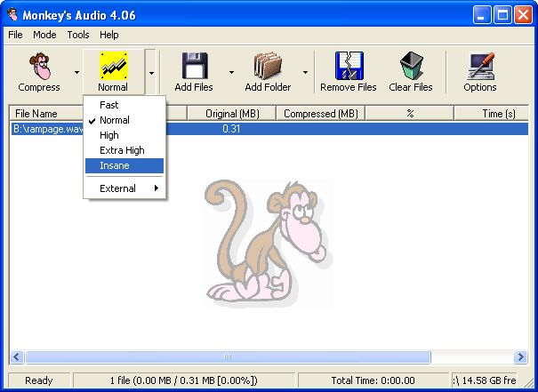This screenshot has height=392, width=538.
Task: Open the dropdown arrow next to Add Files
Action: coord(231,72)
